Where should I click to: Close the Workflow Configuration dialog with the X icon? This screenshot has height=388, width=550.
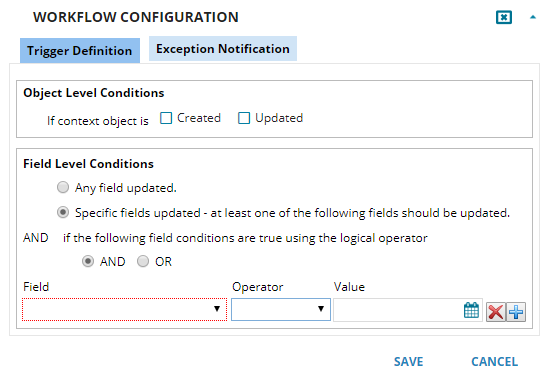tap(504, 17)
